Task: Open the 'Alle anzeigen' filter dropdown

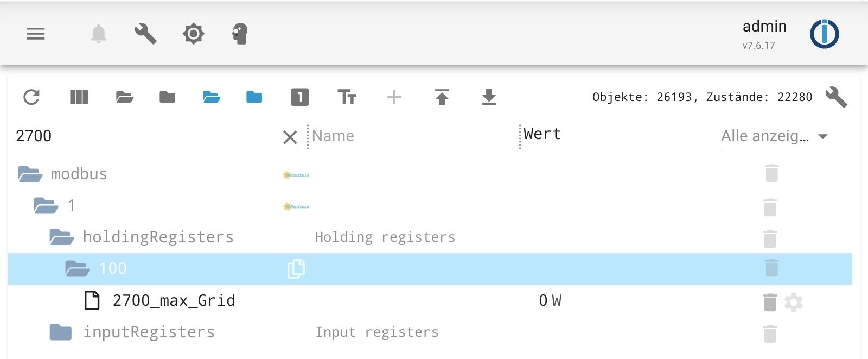Action: pyautogui.click(x=776, y=136)
